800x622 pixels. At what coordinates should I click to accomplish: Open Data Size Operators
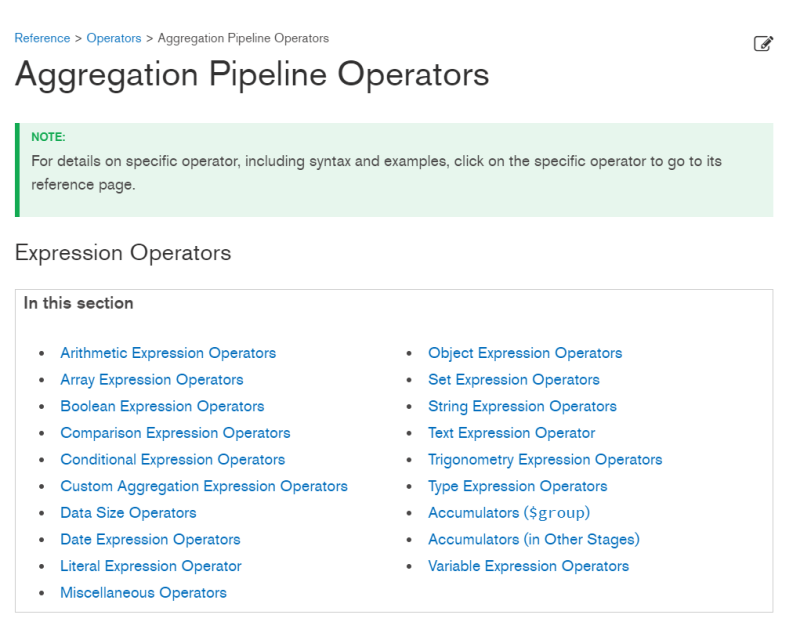tap(128, 513)
